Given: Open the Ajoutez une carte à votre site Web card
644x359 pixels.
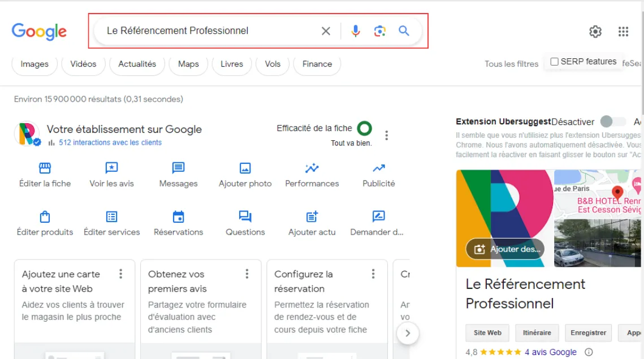Looking at the screenshot, I should pos(74,309).
